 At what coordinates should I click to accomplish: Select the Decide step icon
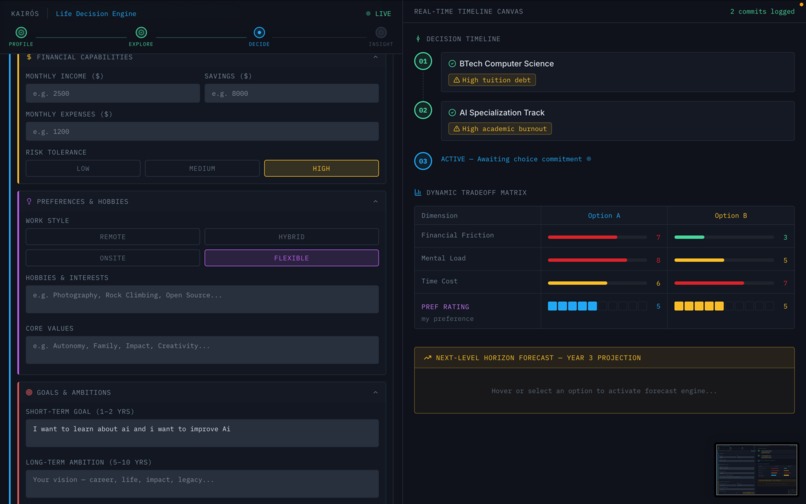pyautogui.click(x=259, y=32)
